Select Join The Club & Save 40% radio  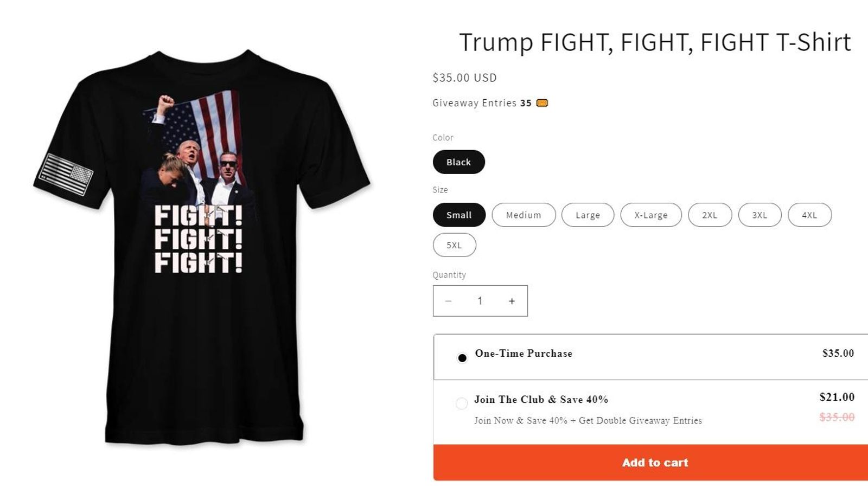(x=462, y=403)
